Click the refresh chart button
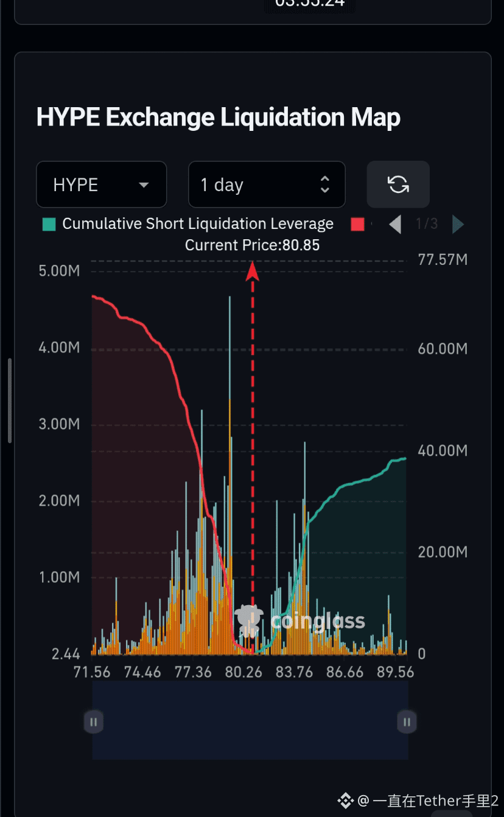The height and width of the screenshot is (817, 504). pyautogui.click(x=398, y=184)
